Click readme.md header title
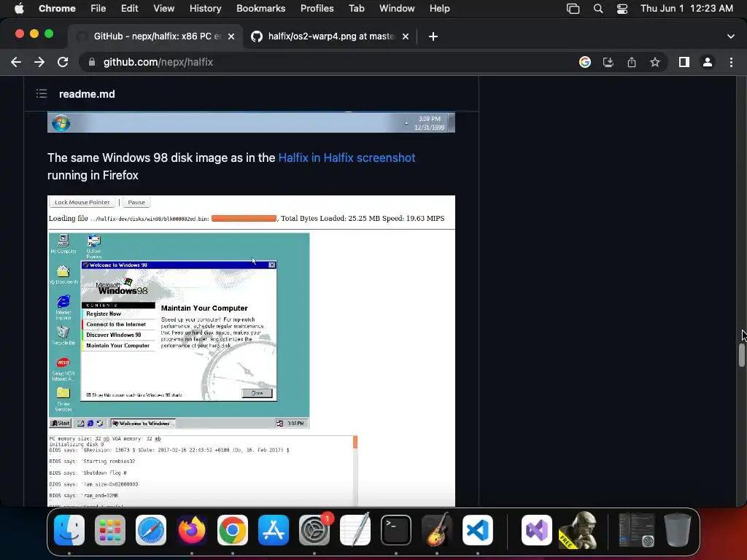Image resolution: width=747 pixels, height=560 pixels. 87,94
